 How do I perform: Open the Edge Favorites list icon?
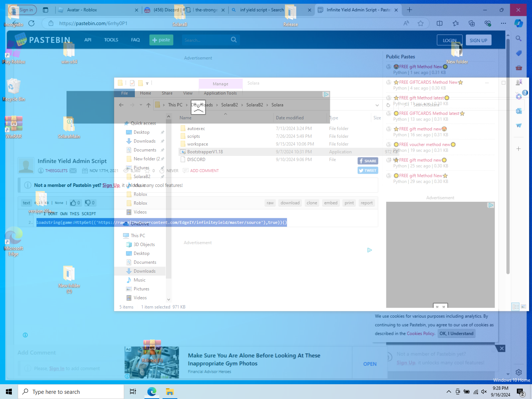point(456,23)
